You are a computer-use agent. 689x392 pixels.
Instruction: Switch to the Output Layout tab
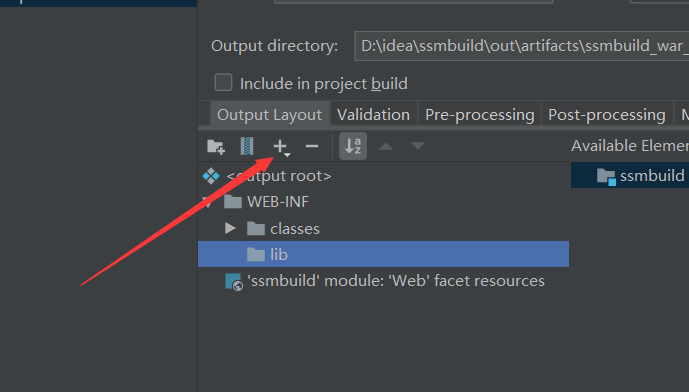pos(269,115)
